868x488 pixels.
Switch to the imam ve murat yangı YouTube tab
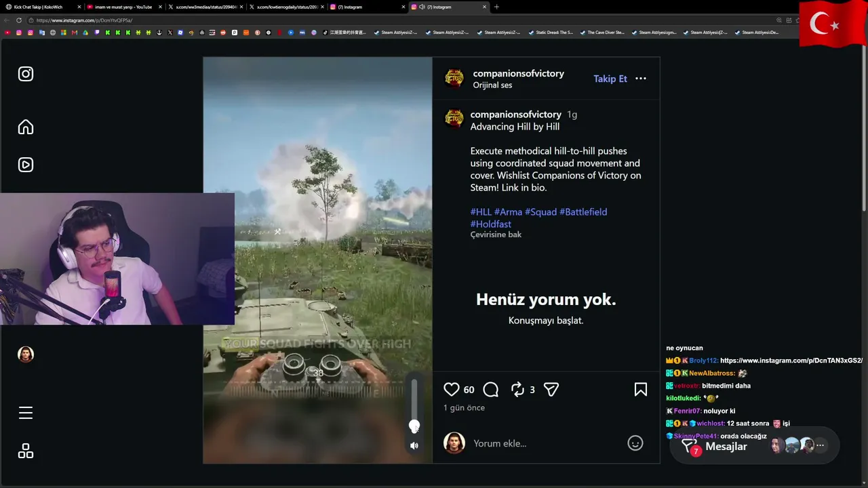click(124, 7)
